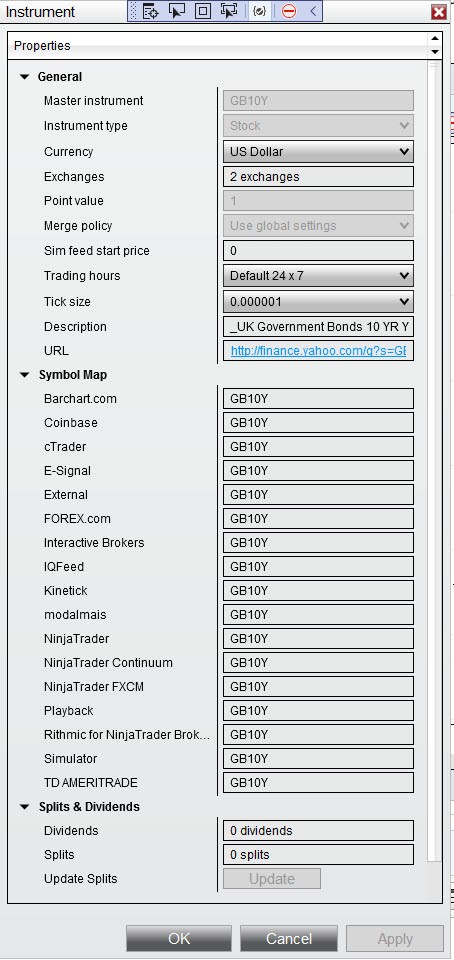Click the Coinbase symbol field
This screenshot has width=454, height=960.
click(x=318, y=422)
